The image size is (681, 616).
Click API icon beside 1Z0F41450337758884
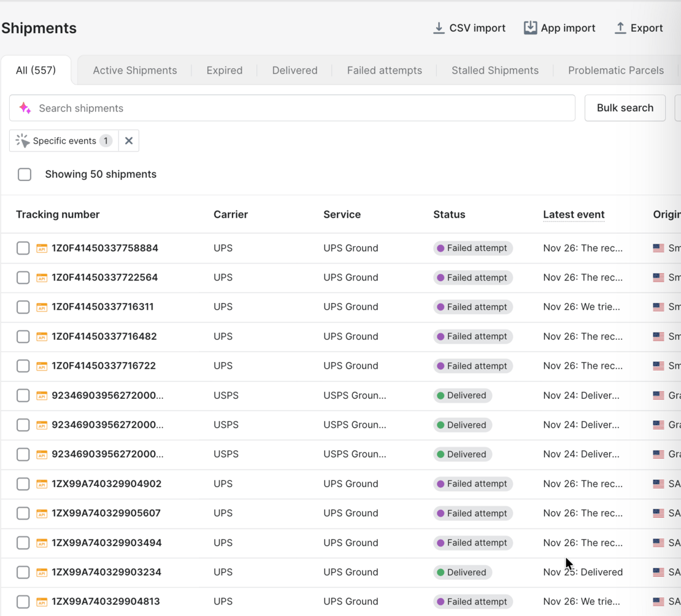click(42, 248)
